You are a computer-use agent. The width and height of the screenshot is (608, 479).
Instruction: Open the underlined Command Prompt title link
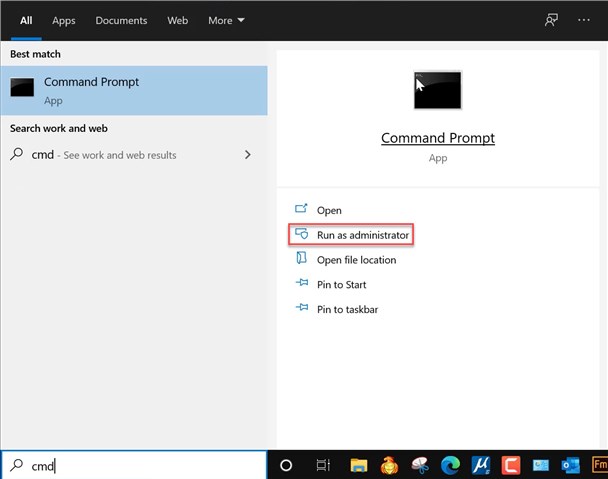(438, 138)
